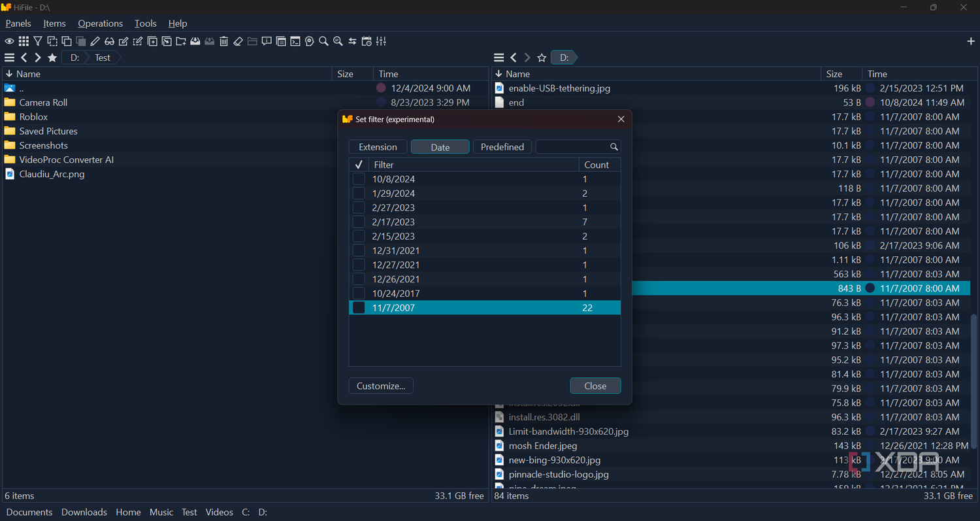Open the right panel hamburger menu
Screen dimensions: 980x521
coord(498,58)
